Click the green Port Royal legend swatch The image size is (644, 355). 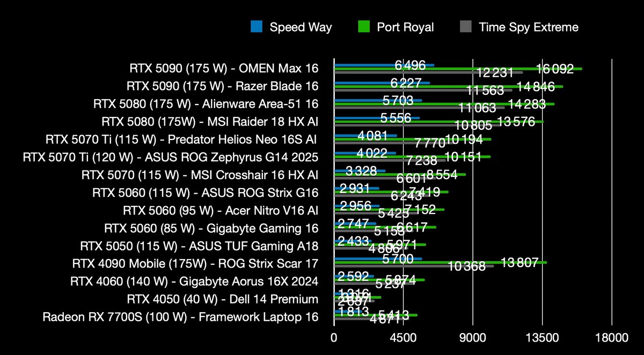pyautogui.click(x=363, y=27)
